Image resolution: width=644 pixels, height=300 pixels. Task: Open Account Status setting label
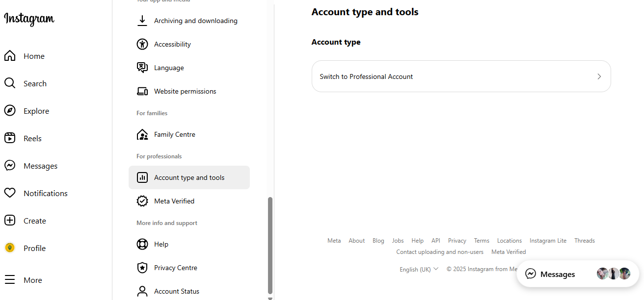pyautogui.click(x=177, y=291)
